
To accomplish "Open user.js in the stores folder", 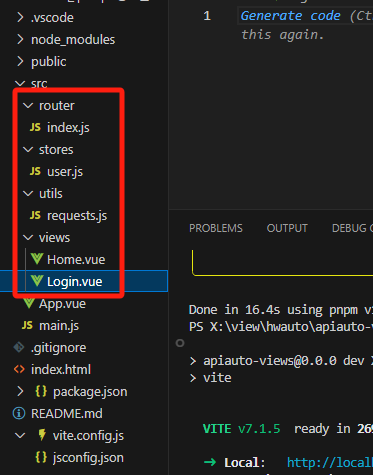I will click(65, 171).
